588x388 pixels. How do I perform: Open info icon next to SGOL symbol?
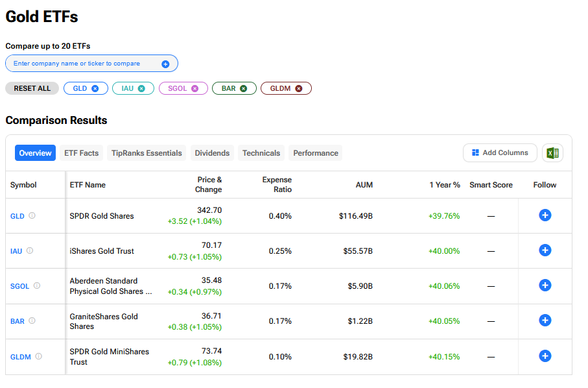pos(37,285)
